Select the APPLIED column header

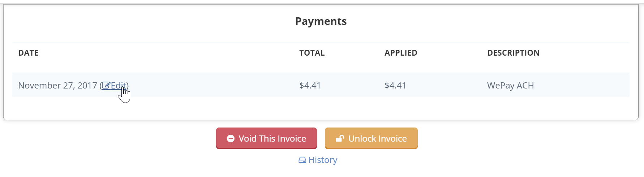[401, 53]
